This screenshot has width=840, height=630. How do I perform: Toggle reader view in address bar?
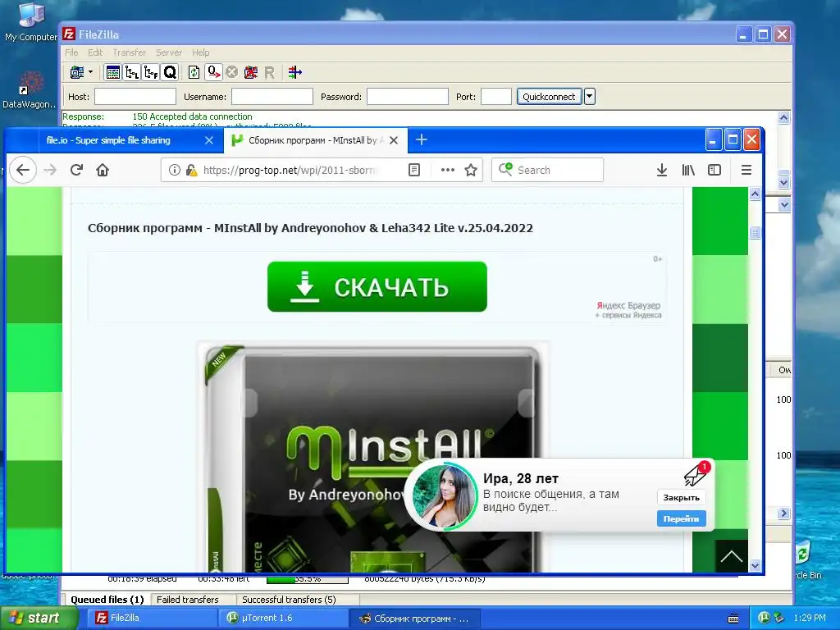coord(414,170)
